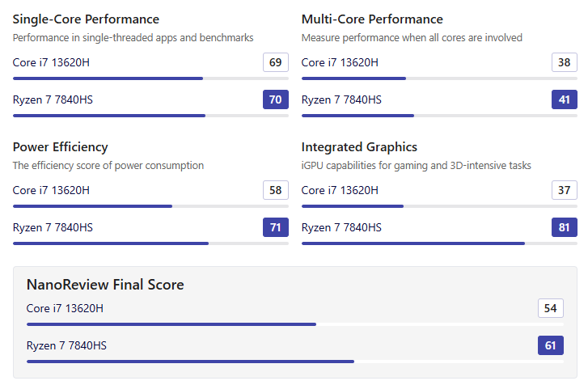Click the Core i7 multi-core score 38

click(564, 62)
